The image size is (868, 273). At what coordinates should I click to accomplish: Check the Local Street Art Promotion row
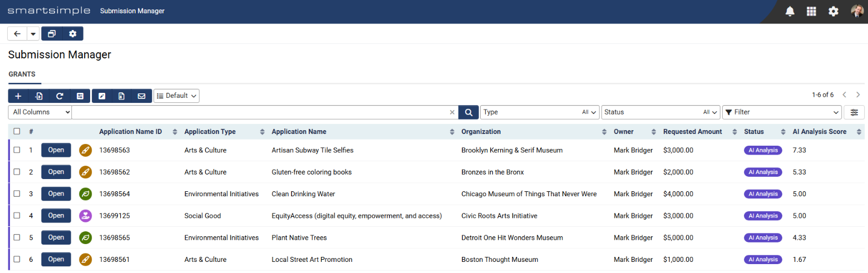[17, 259]
